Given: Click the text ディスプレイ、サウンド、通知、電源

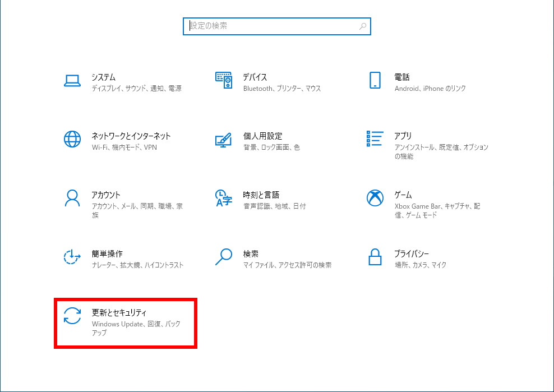Looking at the screenshot, I should click(137, 89).
